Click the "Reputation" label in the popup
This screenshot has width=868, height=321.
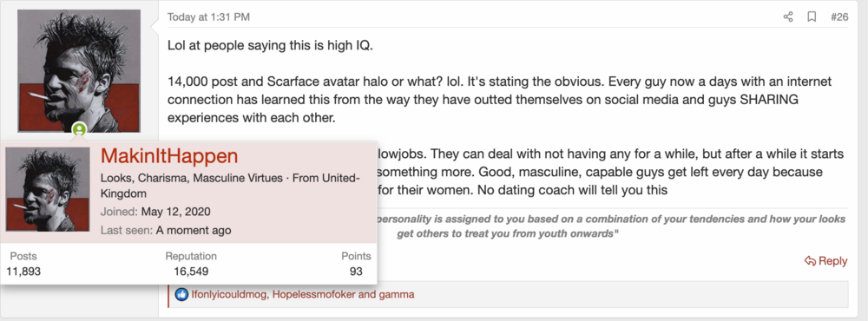click(191, 256)
